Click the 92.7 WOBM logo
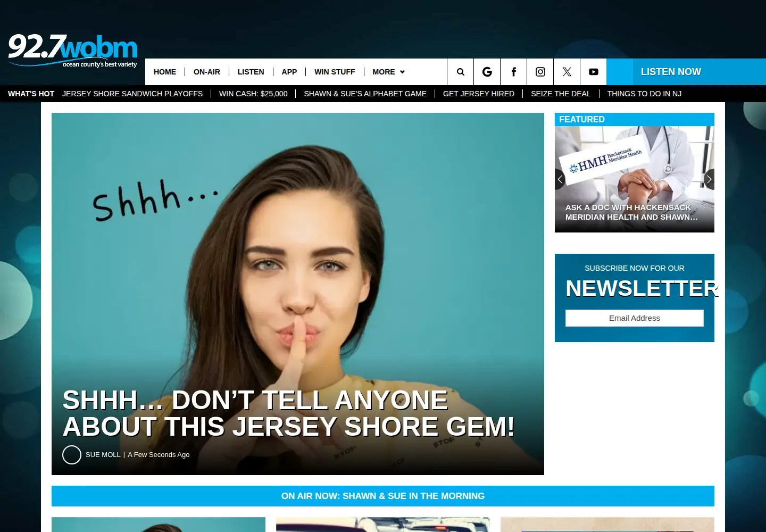This screenshot has width=766, height=532. coord(73,51)
